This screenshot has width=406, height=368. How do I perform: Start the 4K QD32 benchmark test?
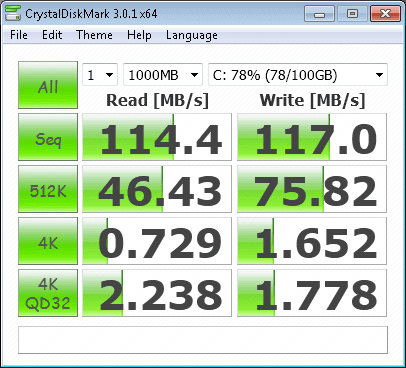coord(48,293)
